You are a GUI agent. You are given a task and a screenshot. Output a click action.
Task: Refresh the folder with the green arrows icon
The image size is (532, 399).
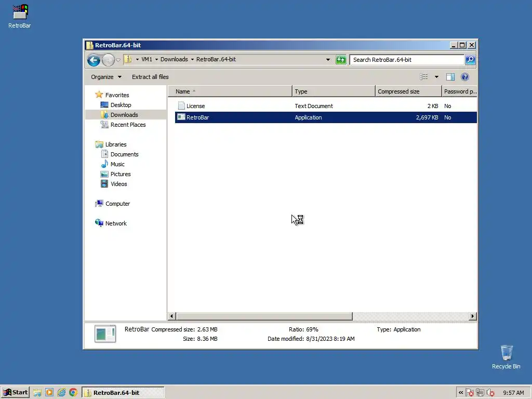341,60
